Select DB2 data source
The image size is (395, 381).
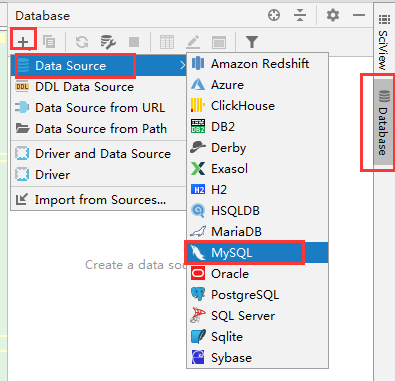(257, 127)
